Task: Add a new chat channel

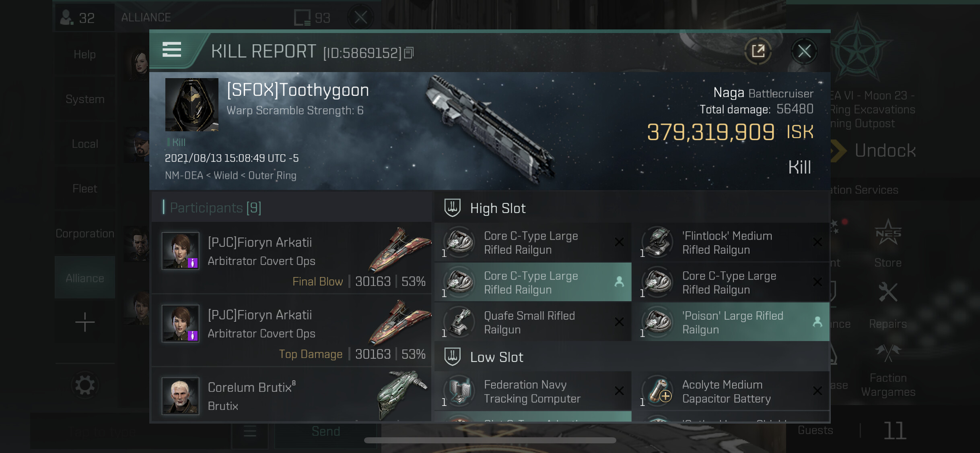Action: point(85,322)
